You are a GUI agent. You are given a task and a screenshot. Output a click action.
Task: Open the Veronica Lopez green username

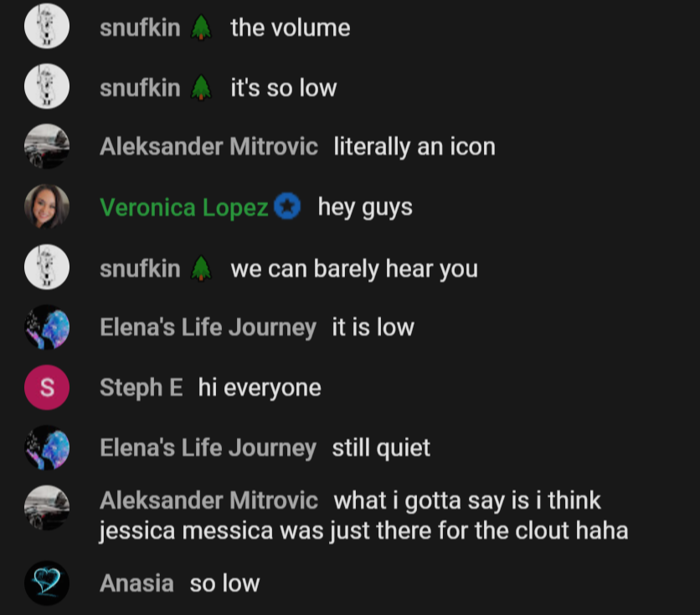(184, 208)
